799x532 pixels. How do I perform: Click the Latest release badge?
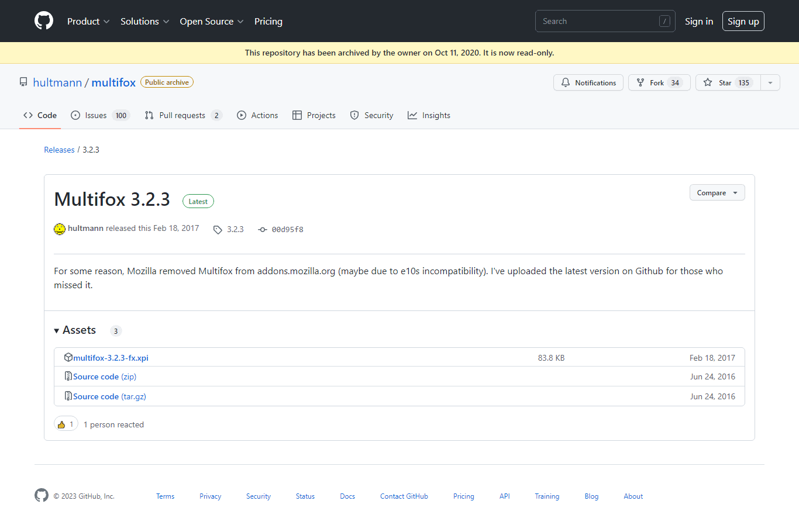pos(198,201)
